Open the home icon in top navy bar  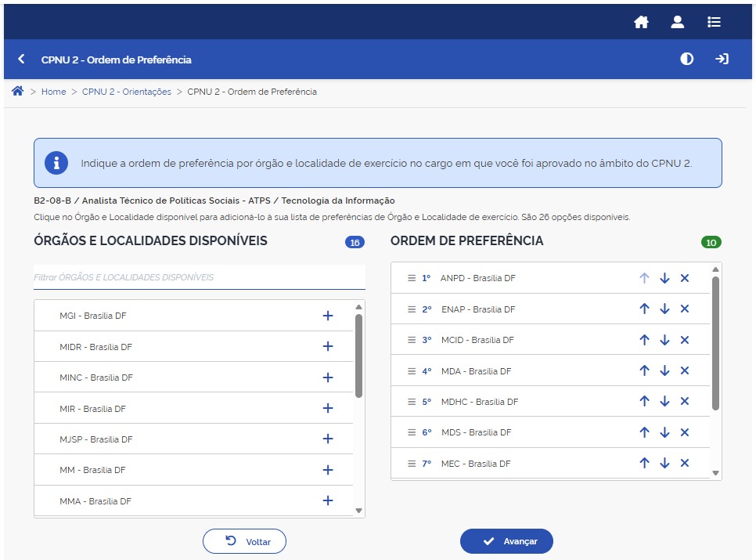pyautogui.click(x=641, y=22)
